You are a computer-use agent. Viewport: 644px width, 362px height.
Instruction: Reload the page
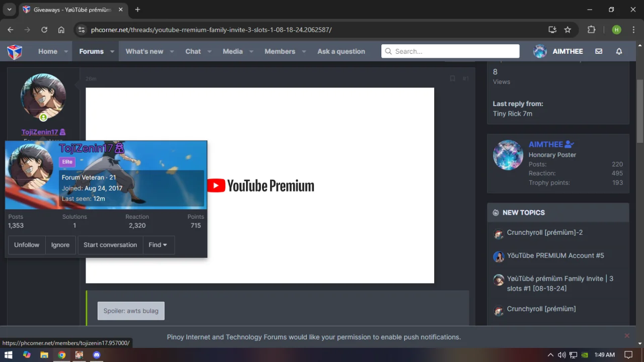[44, 30]
